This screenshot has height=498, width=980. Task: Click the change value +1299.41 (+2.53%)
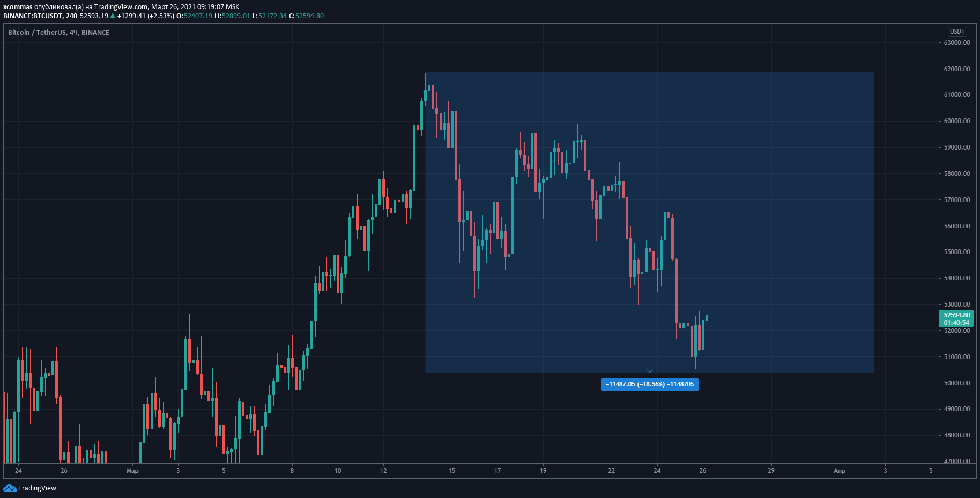coord(146,16)
